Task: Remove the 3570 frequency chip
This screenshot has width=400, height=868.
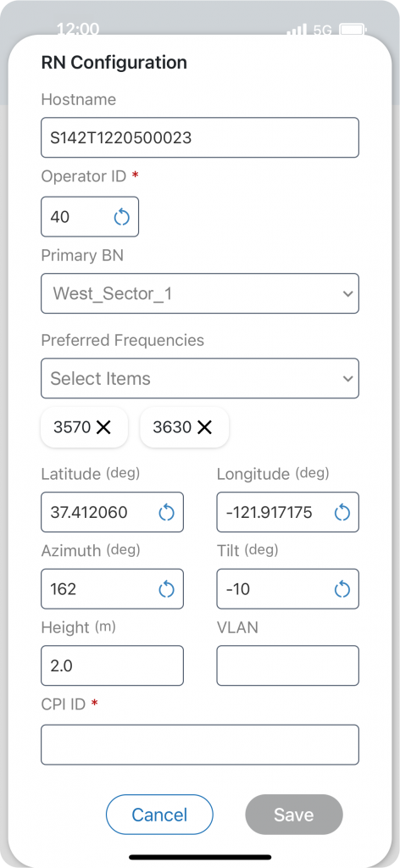Action: pos(104,427)
